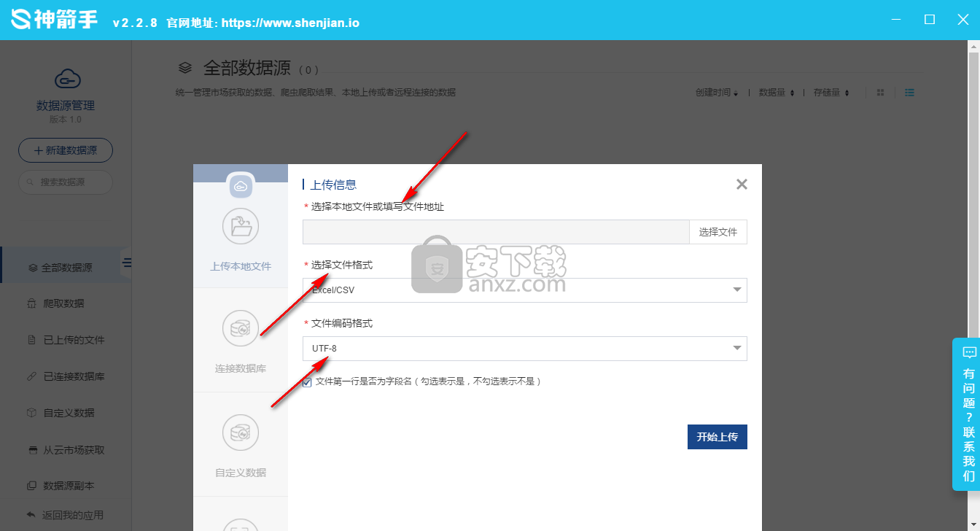Open the UTF-8 encoding dropdown
980x531 pixels.
525,348
